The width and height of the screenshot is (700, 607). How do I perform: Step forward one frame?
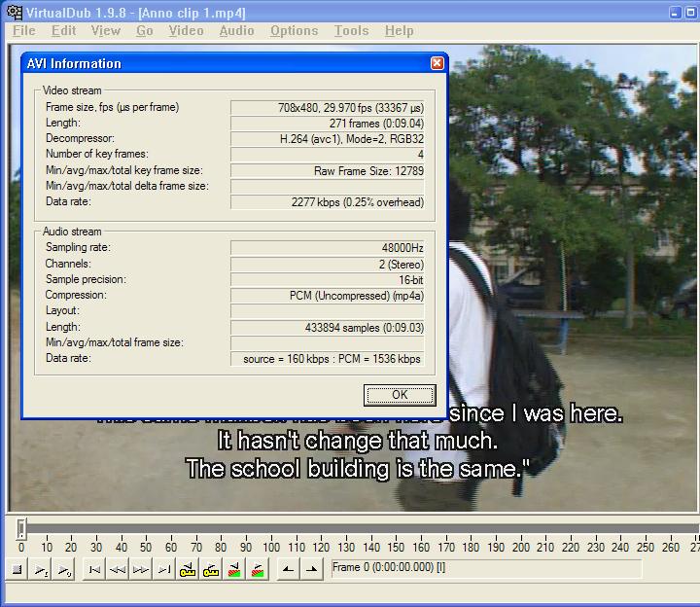pyautogui.click(x=141, y=569)
